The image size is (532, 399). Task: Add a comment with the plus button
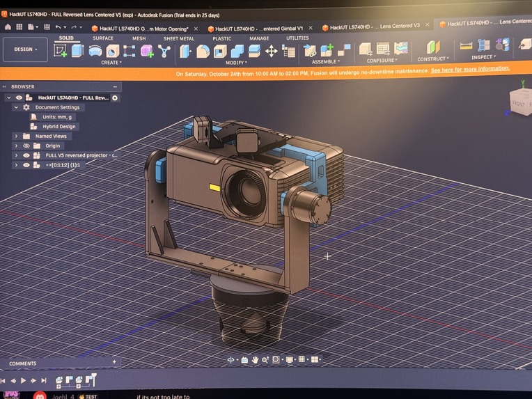(x=114, y=362)
